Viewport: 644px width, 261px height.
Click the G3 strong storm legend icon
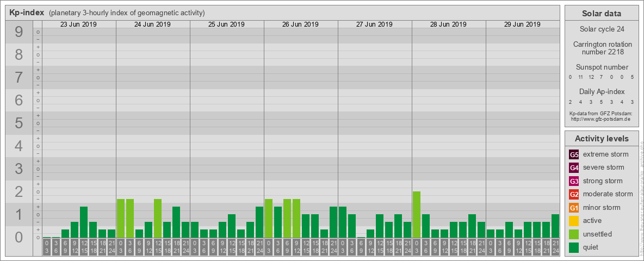click(x=574, y=181)
